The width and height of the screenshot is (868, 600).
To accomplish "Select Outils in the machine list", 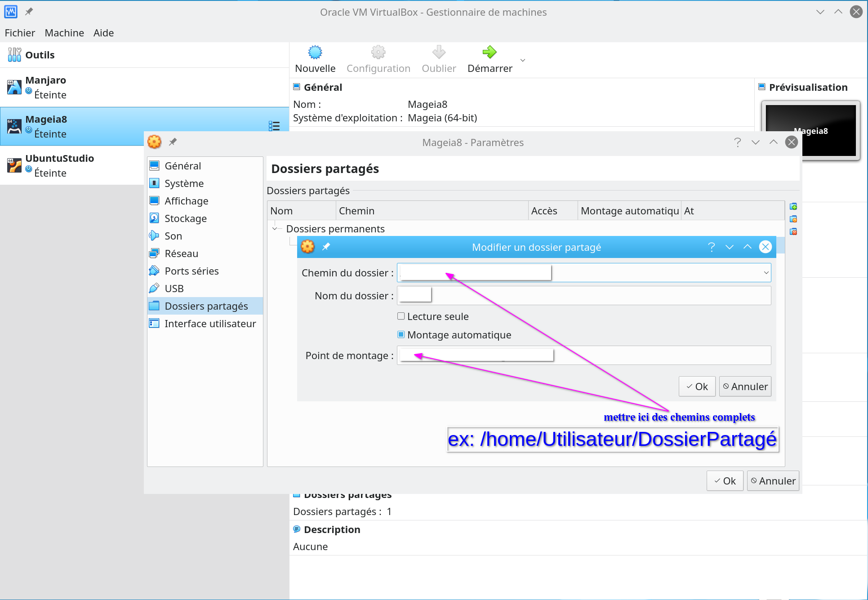I will (144, 55).
